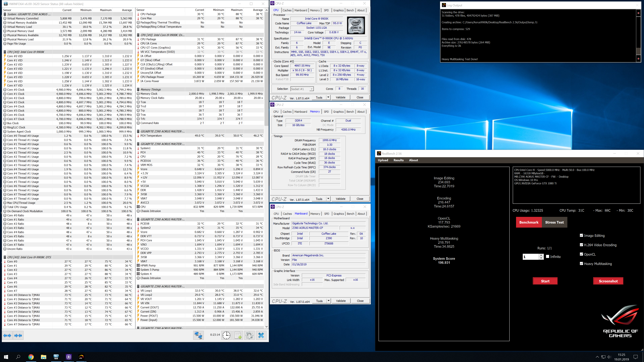Open Tools dropdown arrow in CPU-Z memory timings window
Image resolution: width=644 pixels, height=362 pixels.
(x=328, y=199)
